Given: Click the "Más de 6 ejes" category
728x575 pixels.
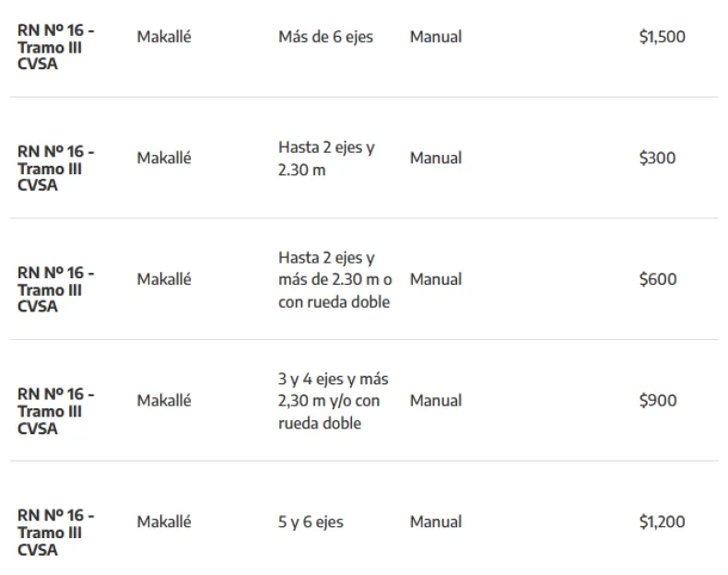Looking at the screenshot, I should click(325, 37).
